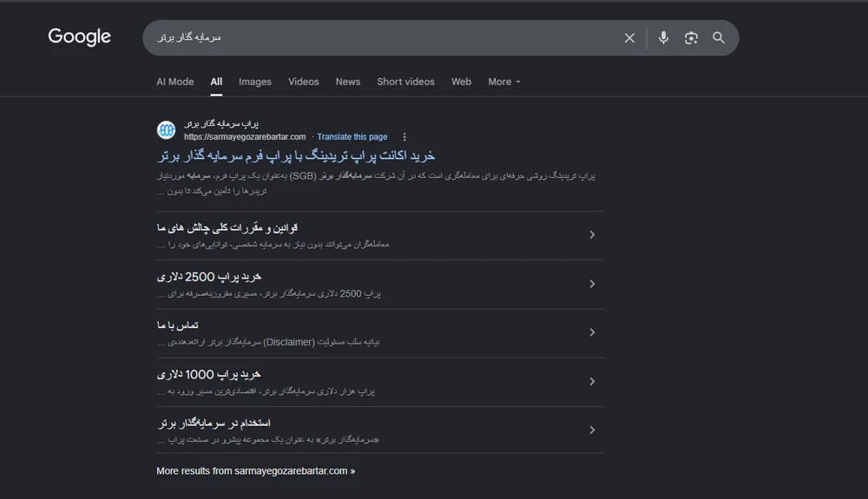Viewport: 868px width, 499px height.
Task: Open the https://sarmayegozarebartar.com URL text
Action: pos(245,136)
